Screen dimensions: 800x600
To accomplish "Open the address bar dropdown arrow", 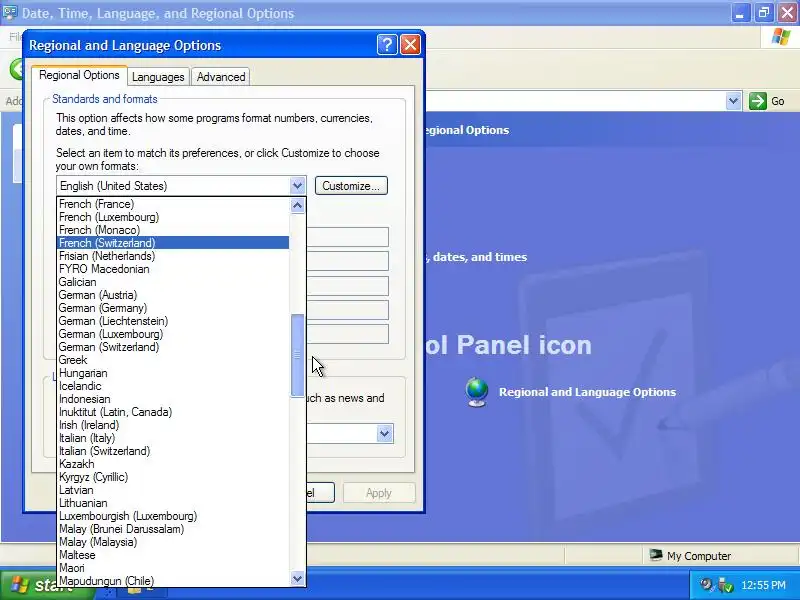I will 733,101.
